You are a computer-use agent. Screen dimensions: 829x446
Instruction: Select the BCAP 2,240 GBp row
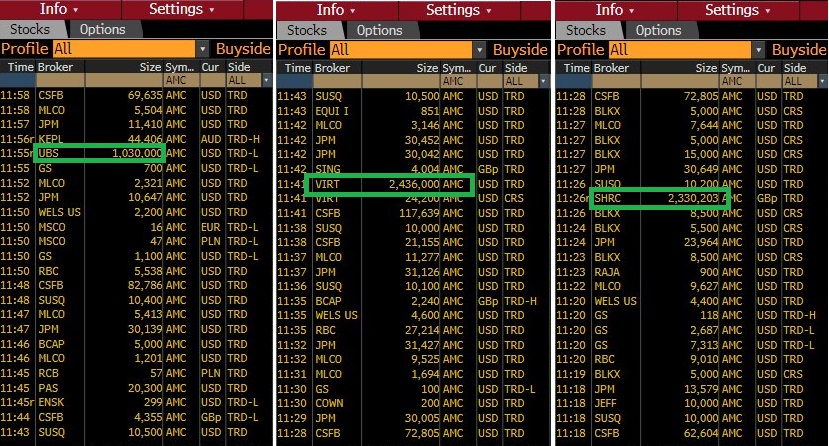pos(413,301)
